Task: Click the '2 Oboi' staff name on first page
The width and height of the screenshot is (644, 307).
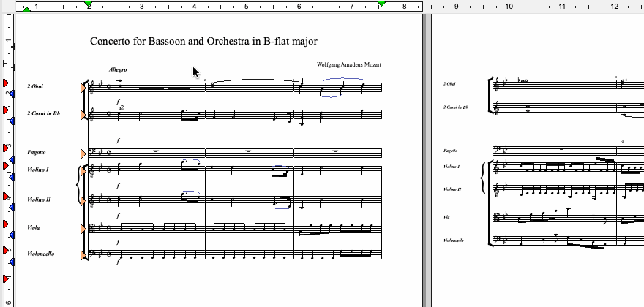Action: pos(37,86)
